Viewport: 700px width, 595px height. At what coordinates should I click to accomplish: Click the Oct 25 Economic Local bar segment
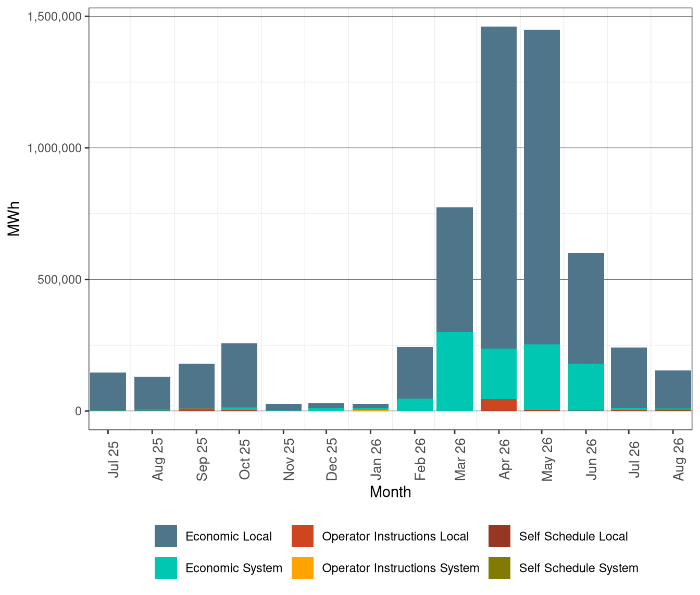click(239, 375)
